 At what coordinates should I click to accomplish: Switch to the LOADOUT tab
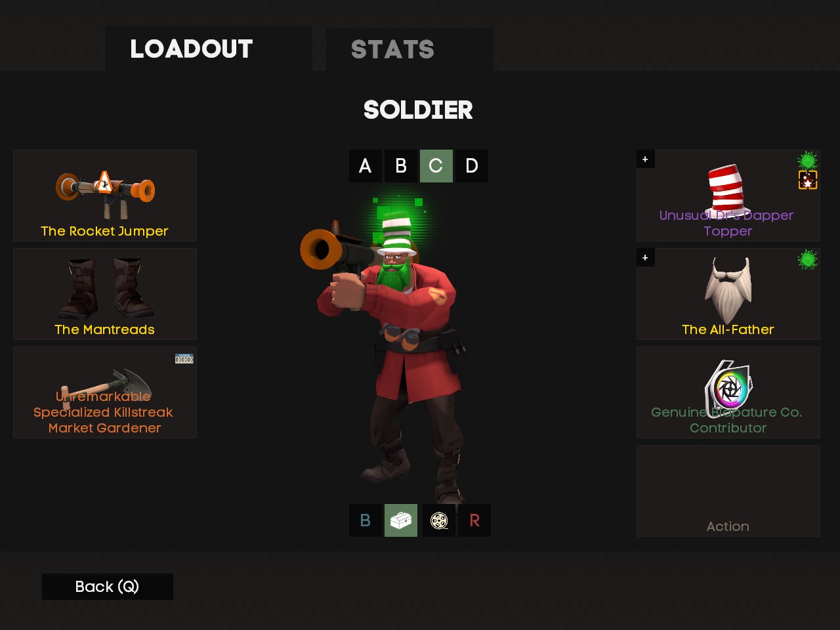pyautogui.click(x=209, y=49)
